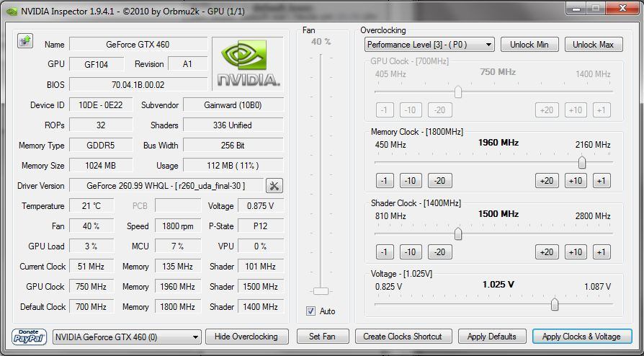
Task: Click the NVIDIA Inspector title bar icon
Action: [x=12, y=11]
